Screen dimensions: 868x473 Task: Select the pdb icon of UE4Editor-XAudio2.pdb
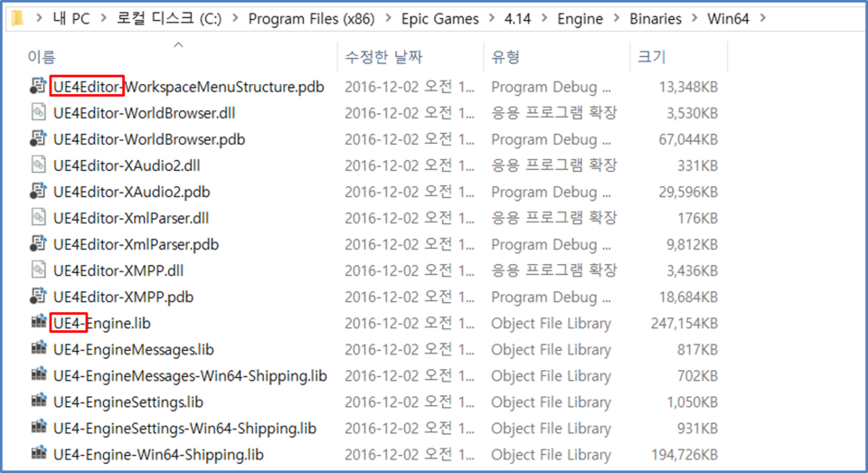[x=38, y=192]
